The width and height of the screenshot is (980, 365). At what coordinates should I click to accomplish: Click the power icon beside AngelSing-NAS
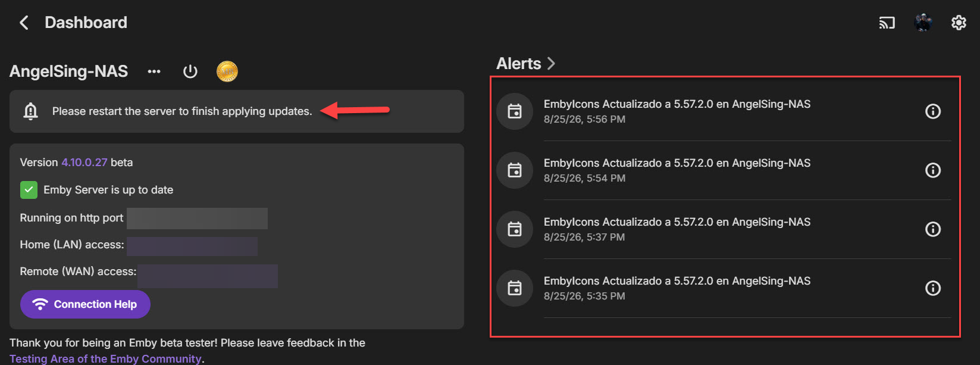click(190, 71)
